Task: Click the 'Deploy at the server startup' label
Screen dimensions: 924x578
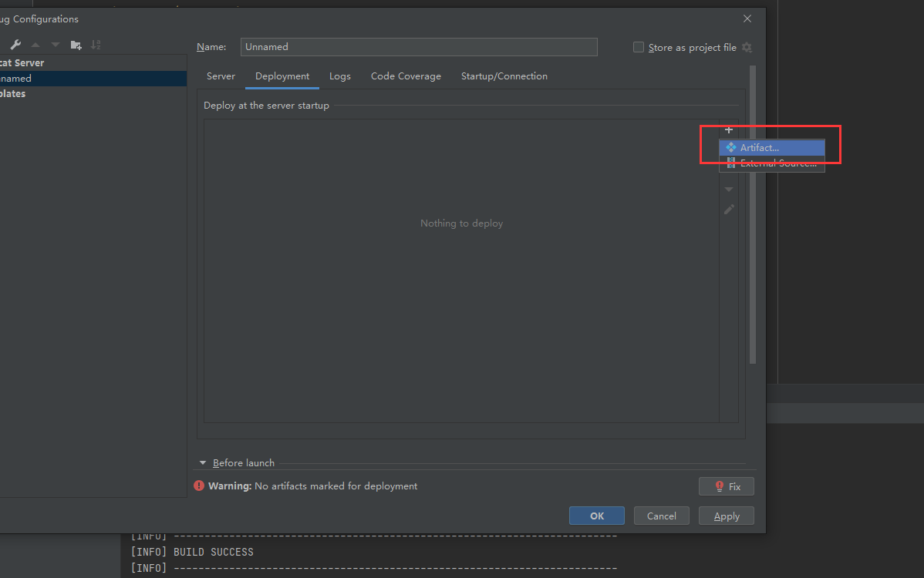Action: pos(266,106)
